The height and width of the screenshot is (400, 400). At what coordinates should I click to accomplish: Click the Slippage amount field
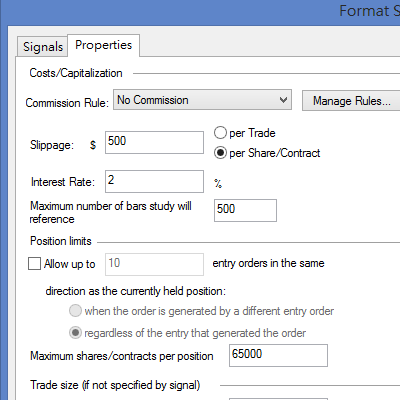(154, 142)
